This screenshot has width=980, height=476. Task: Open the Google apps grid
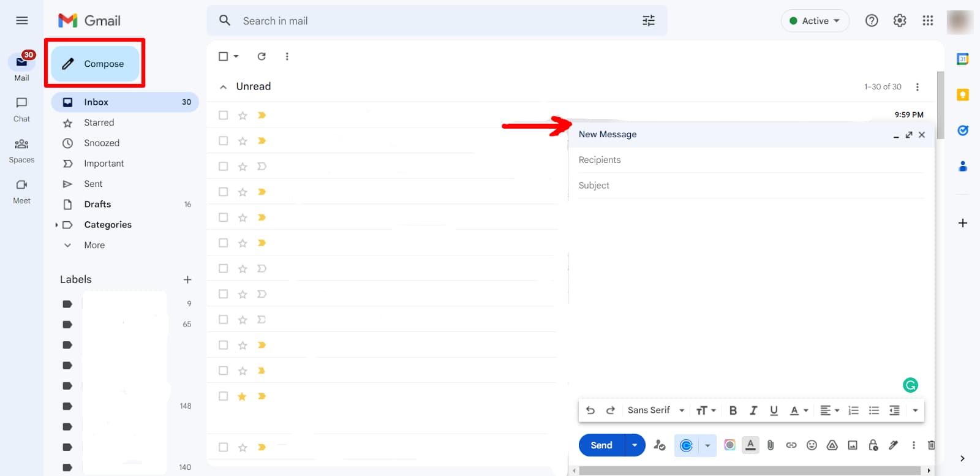pyautogui.click(x=928, y=21)
